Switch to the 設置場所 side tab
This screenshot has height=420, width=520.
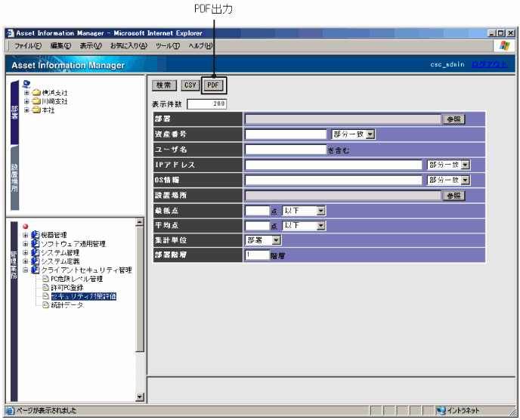(x=14, y=178)
